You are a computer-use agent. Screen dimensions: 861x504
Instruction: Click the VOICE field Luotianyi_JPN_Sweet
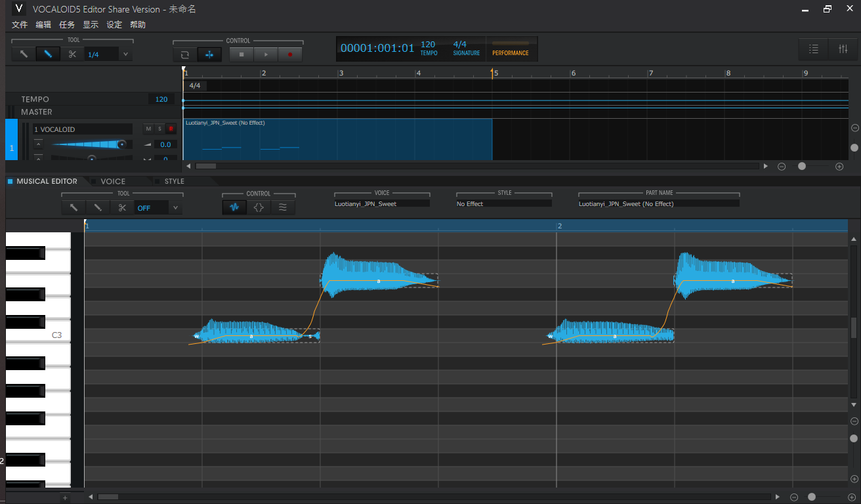point(382,203)
